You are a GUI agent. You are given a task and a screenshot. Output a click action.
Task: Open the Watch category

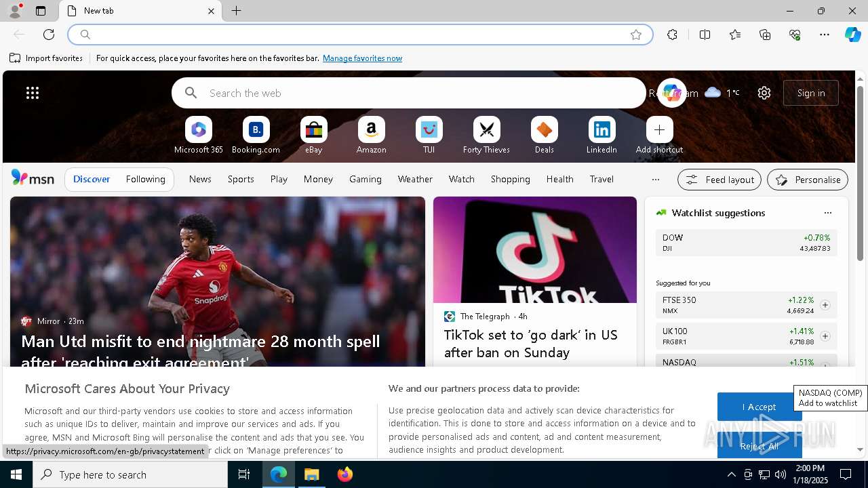click(461, 179)
